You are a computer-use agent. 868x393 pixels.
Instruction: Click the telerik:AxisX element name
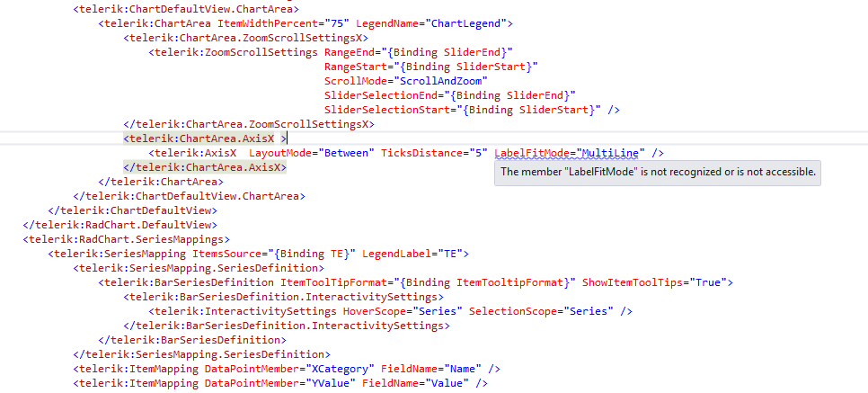pos(192,153)
